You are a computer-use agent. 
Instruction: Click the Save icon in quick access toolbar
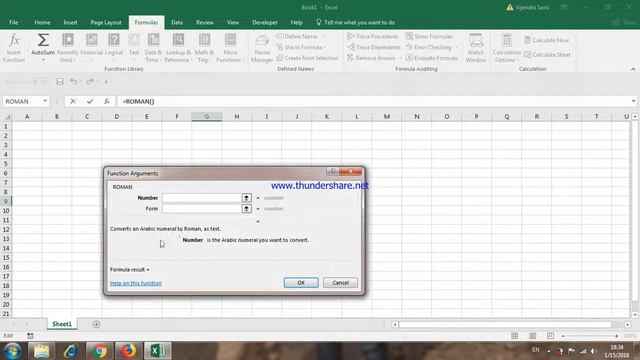[x=60, y=82]
